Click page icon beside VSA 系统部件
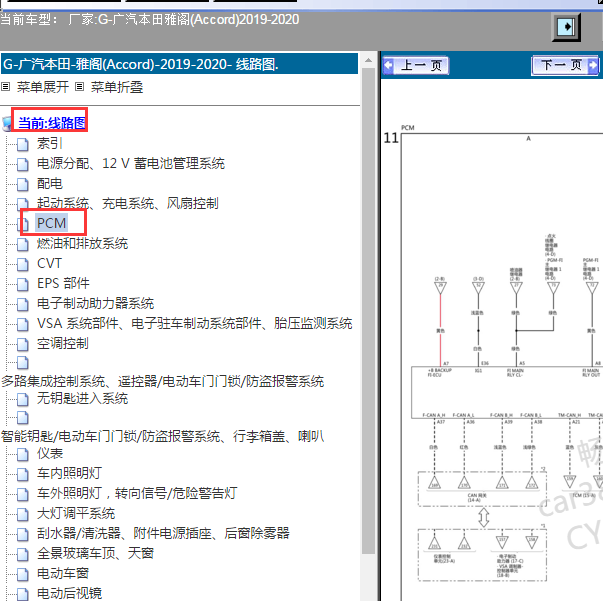Viewport: 603px width, 601px height. click(x=23, y=324)
